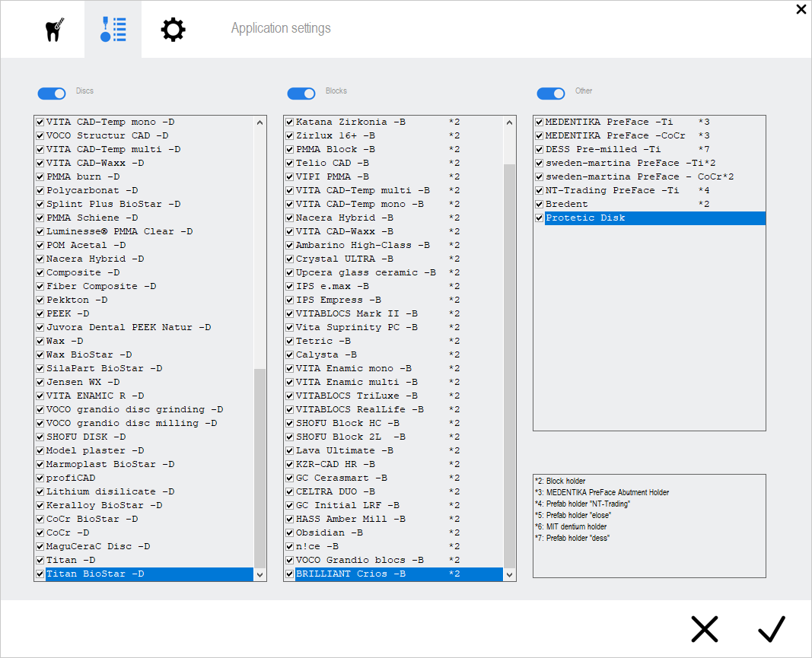
Task: Uncheck the PMMA burn -D checkbox
Action: (40, 176)
